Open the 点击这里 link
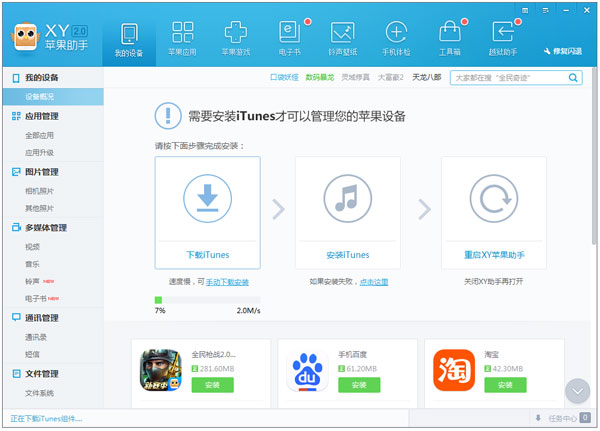 point(374,282)
